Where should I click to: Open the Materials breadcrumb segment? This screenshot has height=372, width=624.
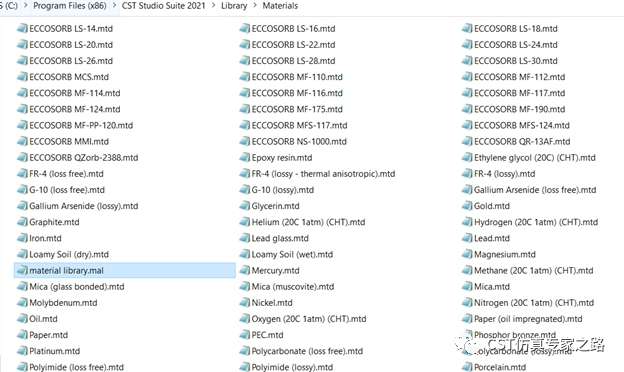pos(280,6)
